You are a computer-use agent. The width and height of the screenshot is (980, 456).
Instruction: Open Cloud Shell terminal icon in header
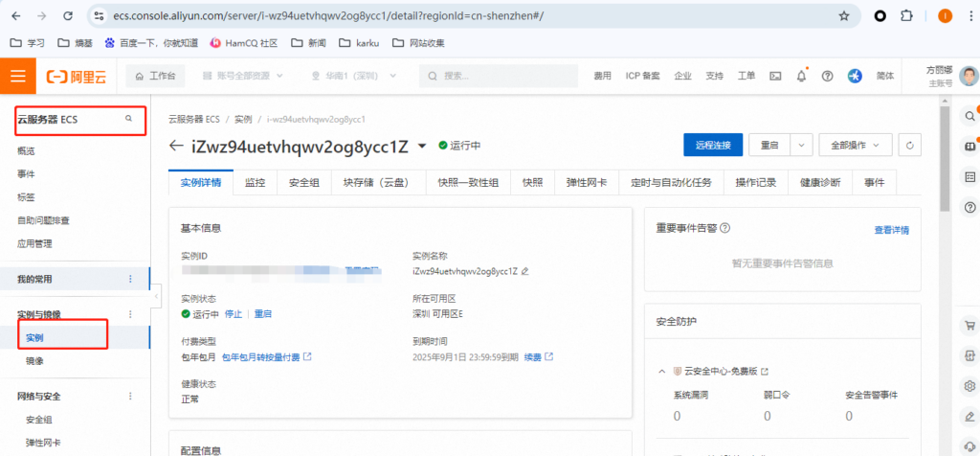(775, 76)
